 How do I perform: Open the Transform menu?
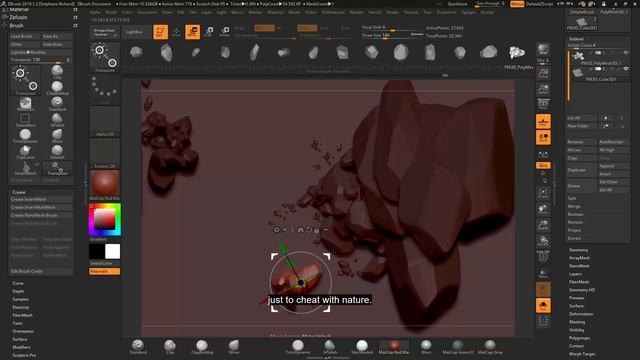[x=447, y=12]
